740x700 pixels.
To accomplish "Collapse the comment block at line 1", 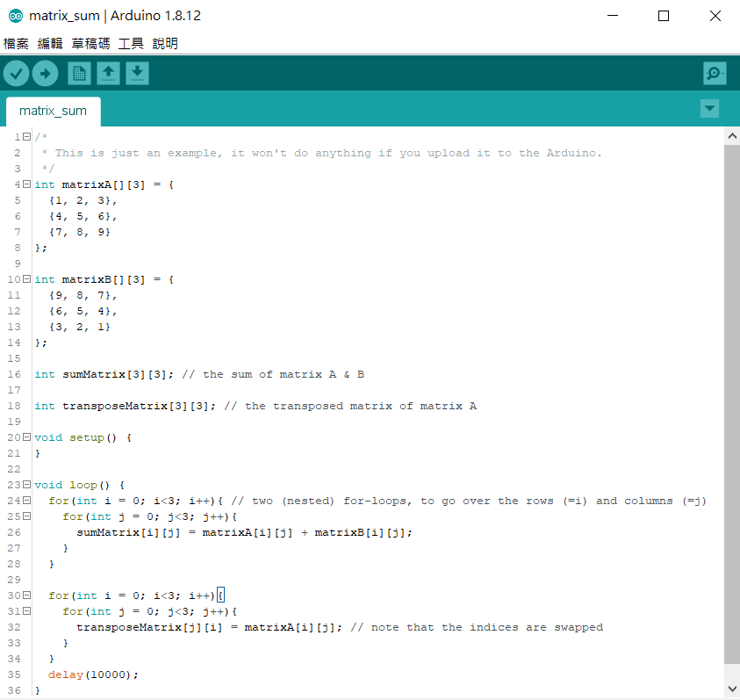I will 26,137.
